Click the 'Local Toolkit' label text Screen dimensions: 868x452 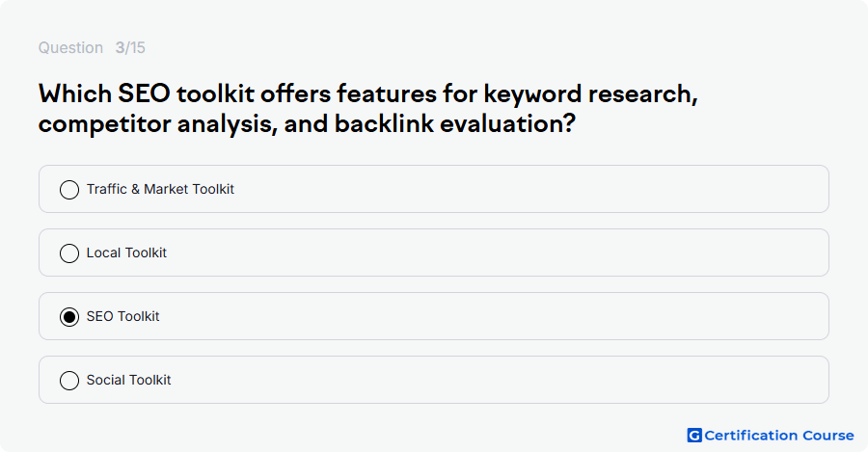pos(126,253)
